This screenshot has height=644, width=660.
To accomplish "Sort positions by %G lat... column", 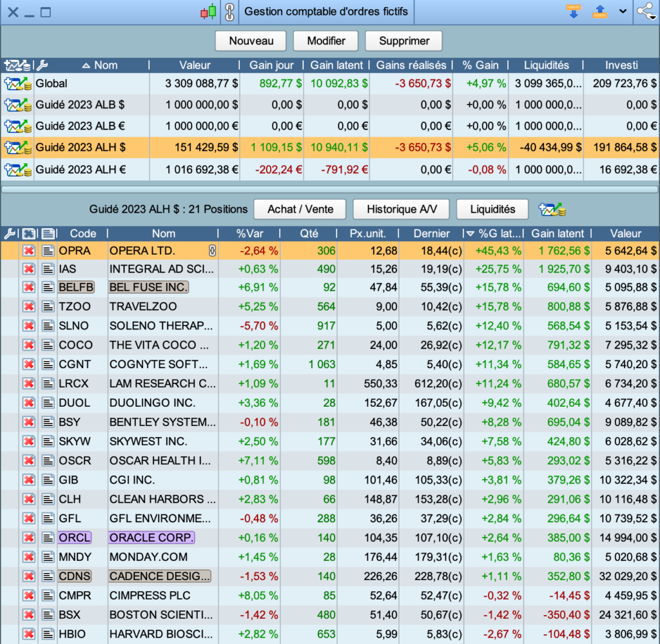I will tap(494, 233).
